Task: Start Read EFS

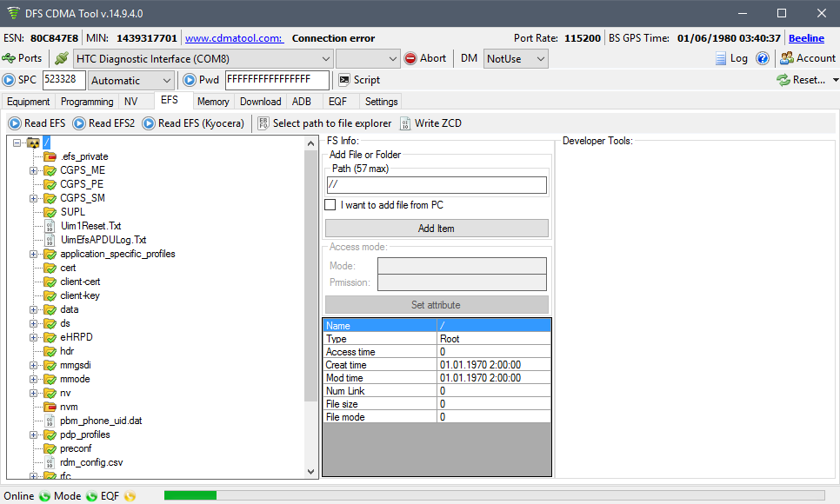Action: (37, 123)
